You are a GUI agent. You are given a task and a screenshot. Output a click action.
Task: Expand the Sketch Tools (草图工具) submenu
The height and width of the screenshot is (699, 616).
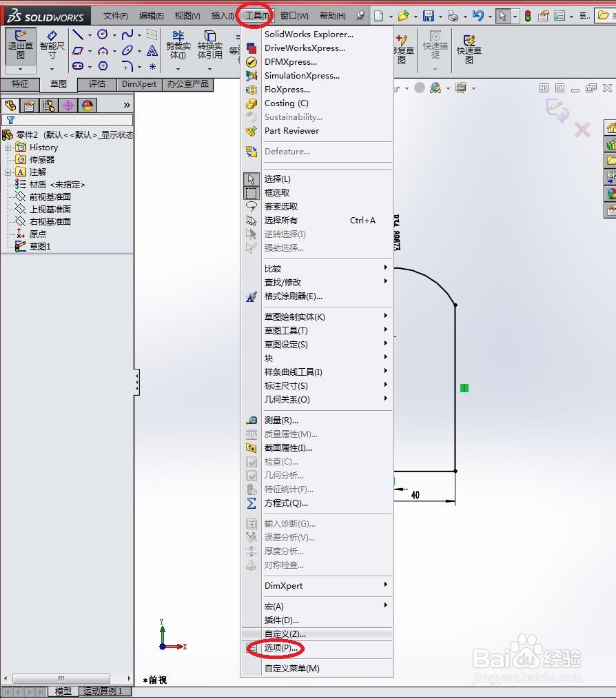pyautogui.click(x=318, y=330)
